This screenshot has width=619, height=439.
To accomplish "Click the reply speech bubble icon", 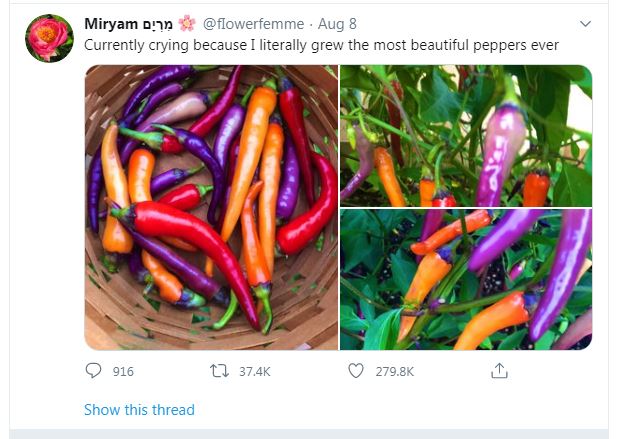I will coord(95,371).
